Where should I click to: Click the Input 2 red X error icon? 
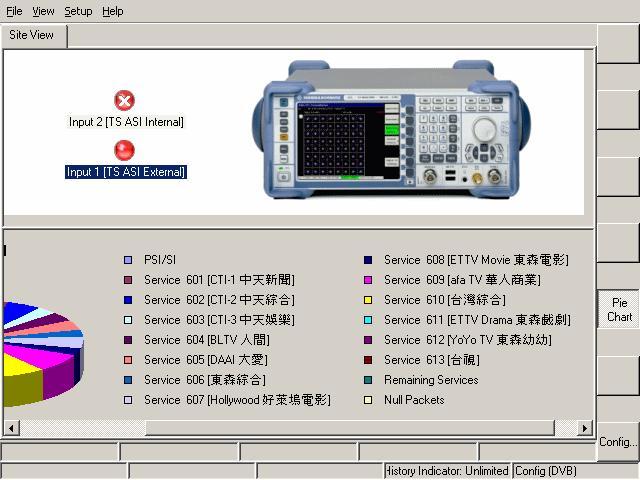point(125,100)
